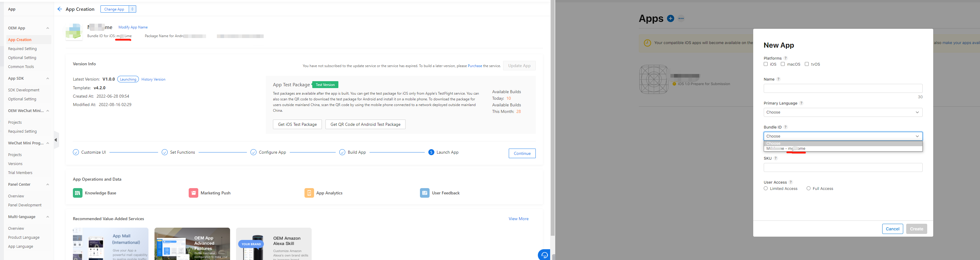This screenshot has height=260, width=980.
Task: Click the help icon next to User Access
Action: point(790,182)
